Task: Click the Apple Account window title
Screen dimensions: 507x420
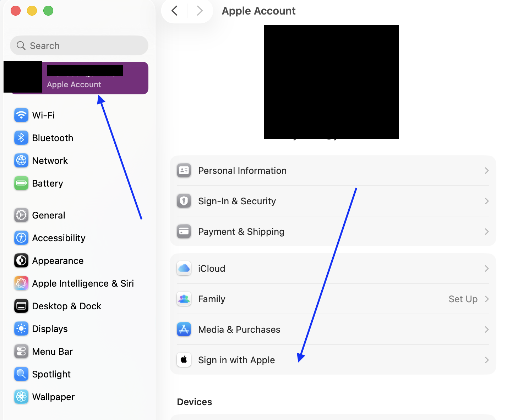Action: click(x=258, y=11)
